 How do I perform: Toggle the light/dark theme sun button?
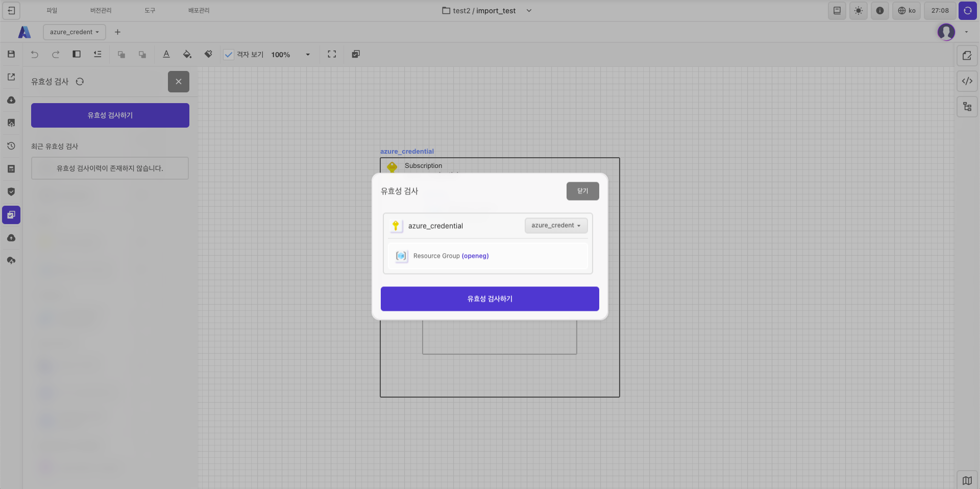(859, 11)
